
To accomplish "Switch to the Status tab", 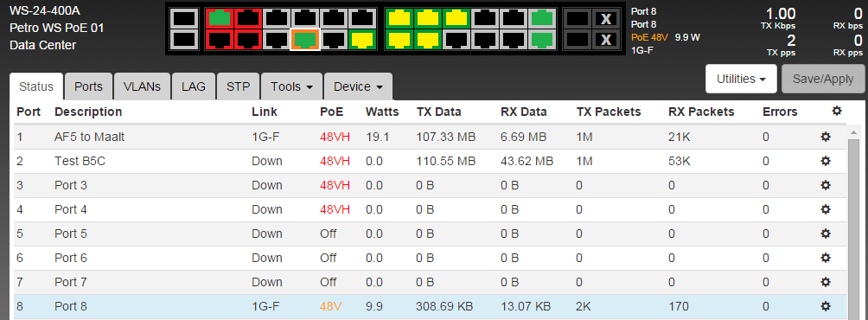I will coord(36,87).
